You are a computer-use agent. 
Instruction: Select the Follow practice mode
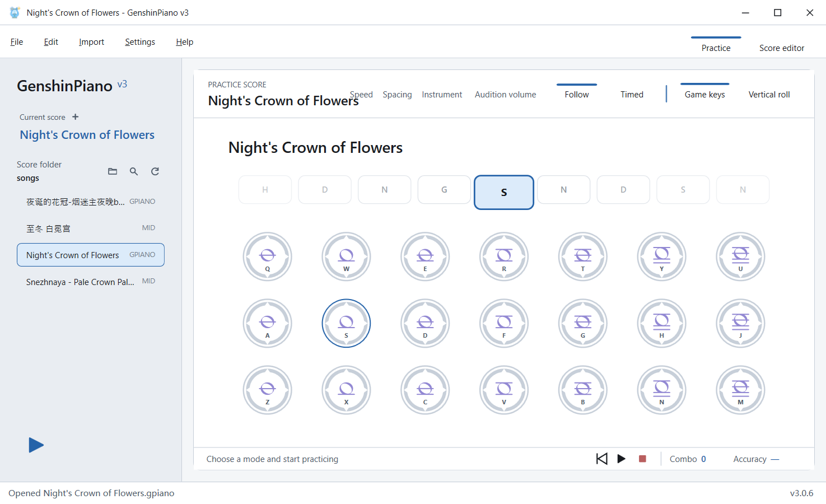tap(577, 95)
